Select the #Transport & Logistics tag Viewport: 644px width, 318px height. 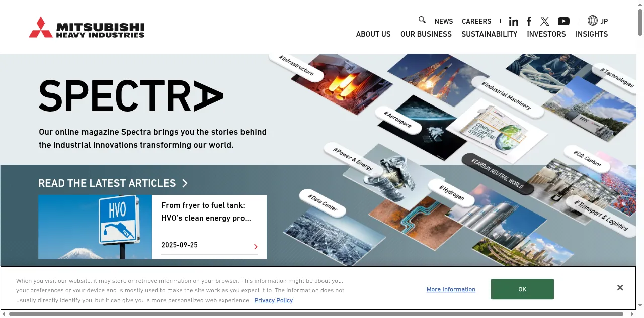pos(602,215)
